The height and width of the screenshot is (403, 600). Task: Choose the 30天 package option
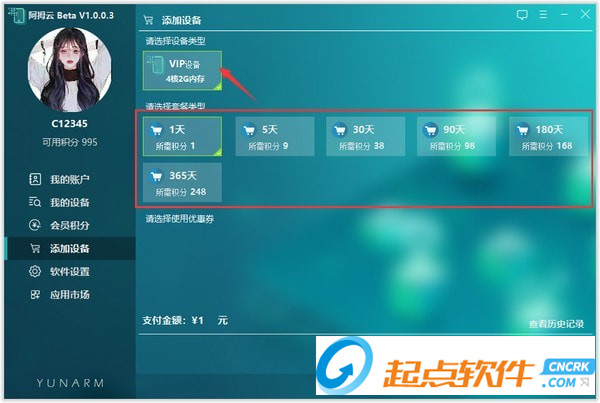point(365,137)
